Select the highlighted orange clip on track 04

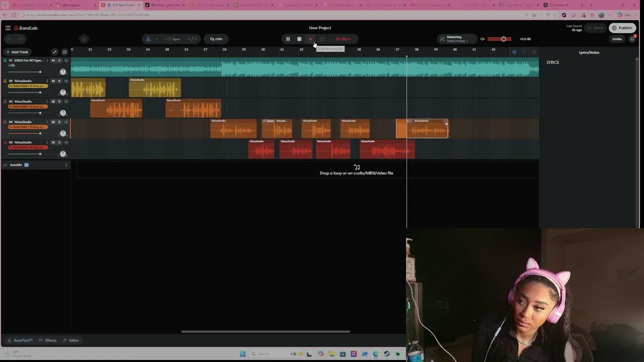click(422, 129)
